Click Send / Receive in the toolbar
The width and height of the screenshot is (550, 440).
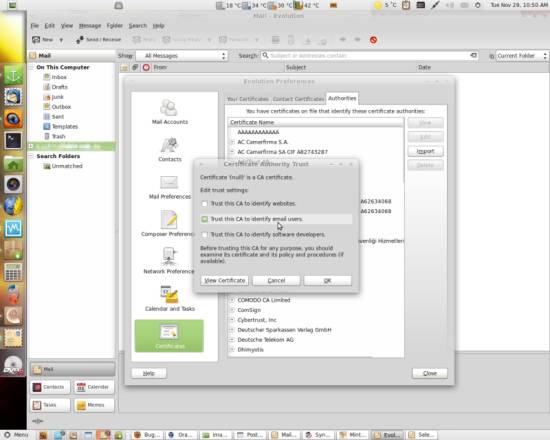point(99,40)
